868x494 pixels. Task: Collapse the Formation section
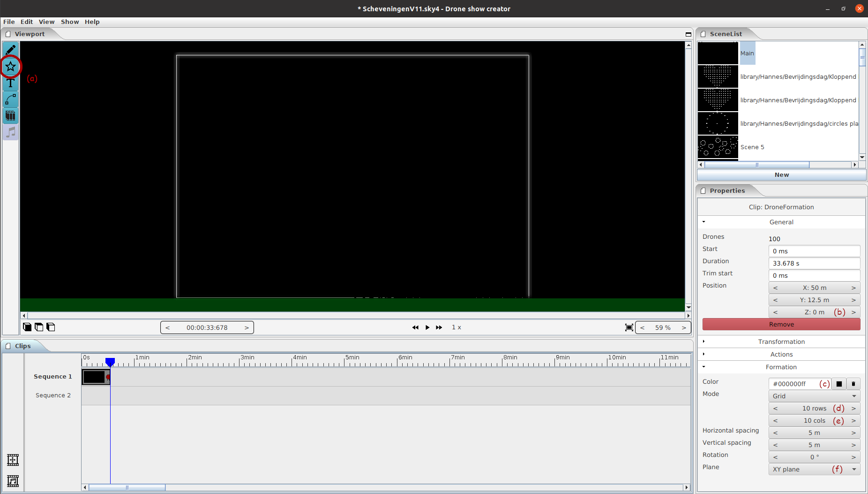[781, 367]
